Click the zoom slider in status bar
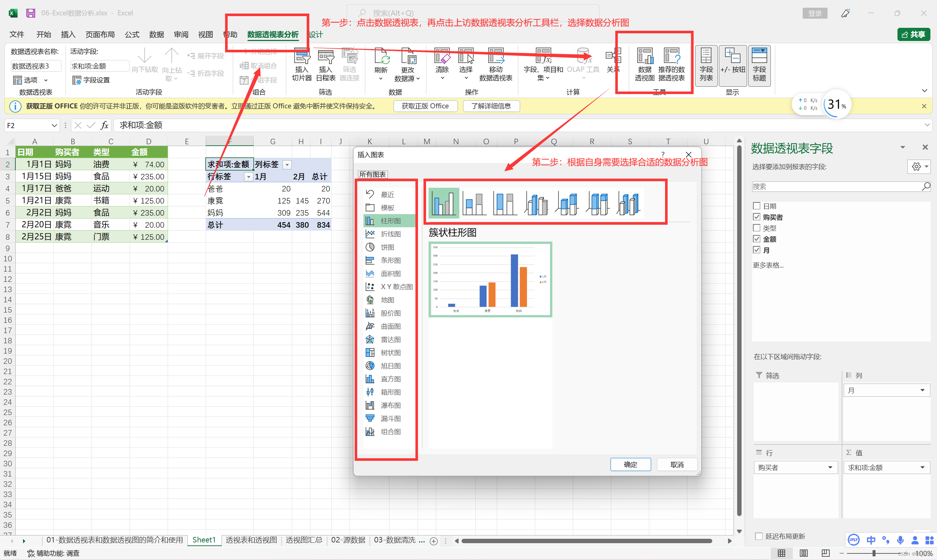 874,553
